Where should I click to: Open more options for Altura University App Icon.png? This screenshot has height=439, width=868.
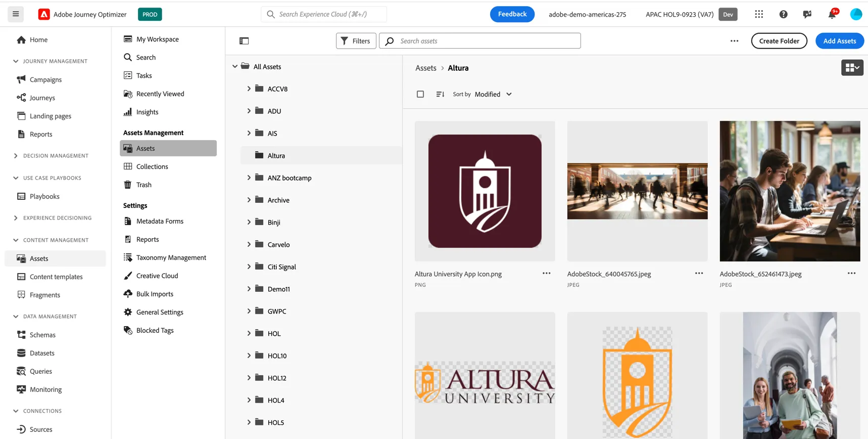(x=547, y=274)
